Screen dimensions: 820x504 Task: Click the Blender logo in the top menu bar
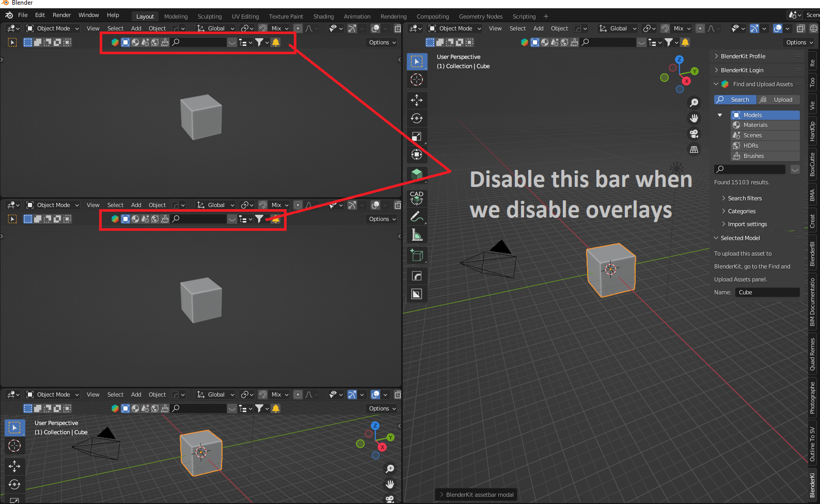coord(9,15)
